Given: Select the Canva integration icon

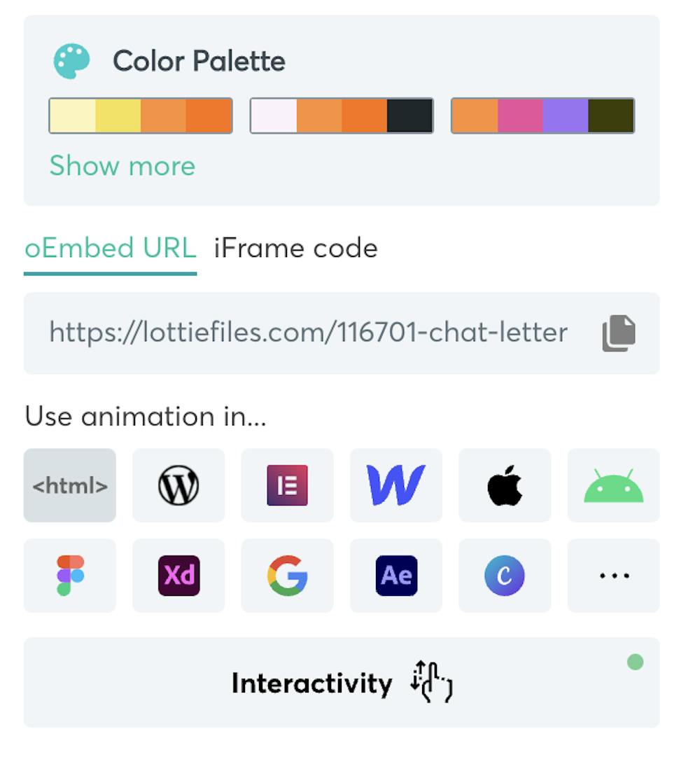Looking at the screenshot, I should 505,576.
